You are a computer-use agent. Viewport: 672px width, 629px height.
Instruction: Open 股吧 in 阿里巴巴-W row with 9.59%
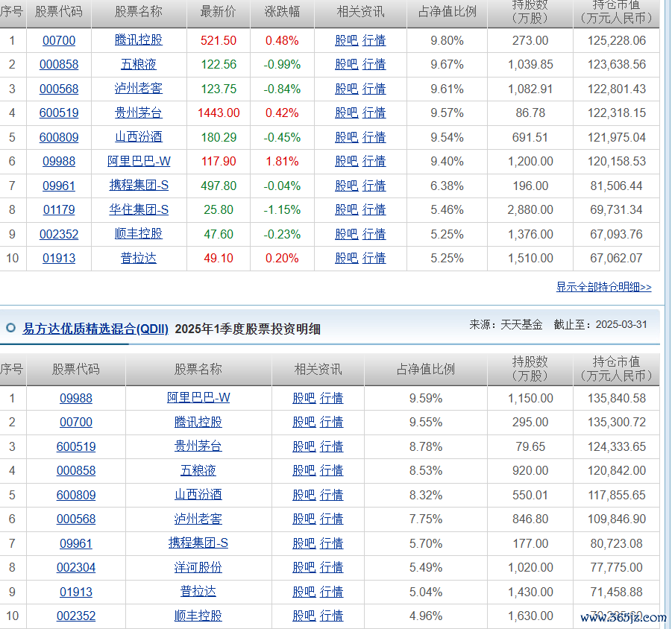tap(304, 398)
